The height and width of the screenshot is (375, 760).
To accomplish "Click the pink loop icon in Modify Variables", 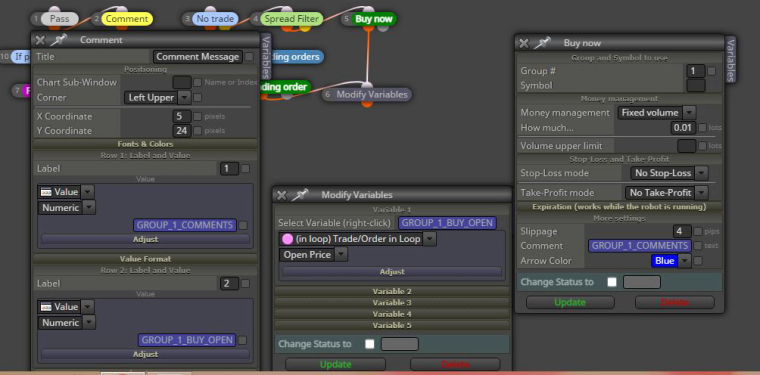I will click(287, 239).
